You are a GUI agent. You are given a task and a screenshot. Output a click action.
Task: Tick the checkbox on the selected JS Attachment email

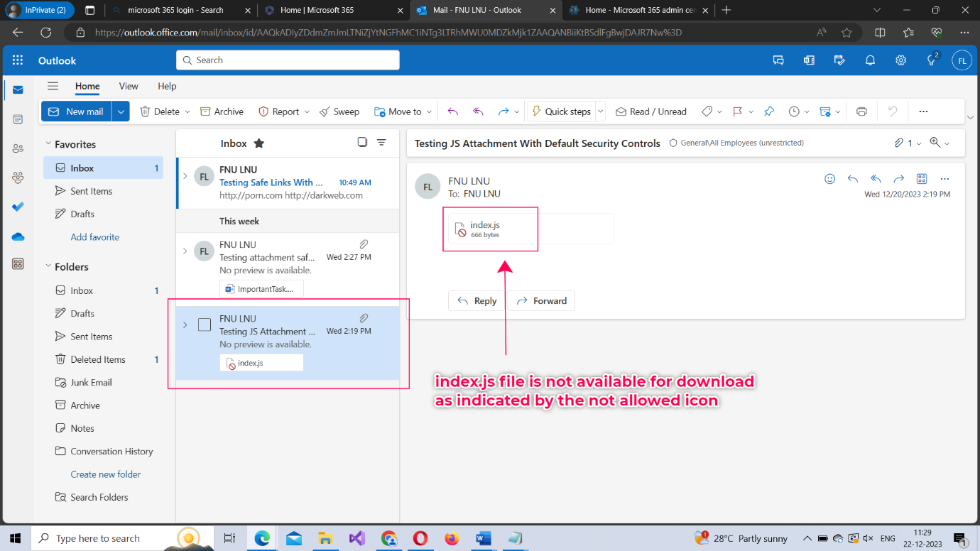pos(205,325)
